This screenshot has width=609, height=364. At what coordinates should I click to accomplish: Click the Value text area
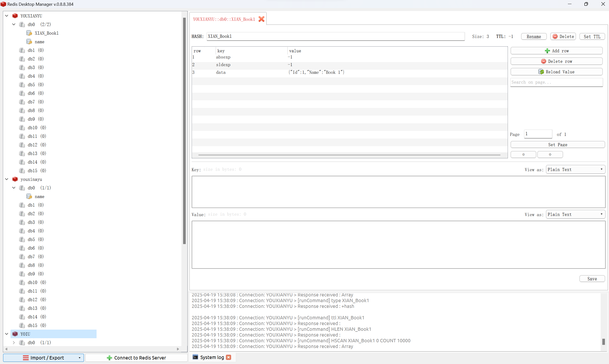point(398,245)
